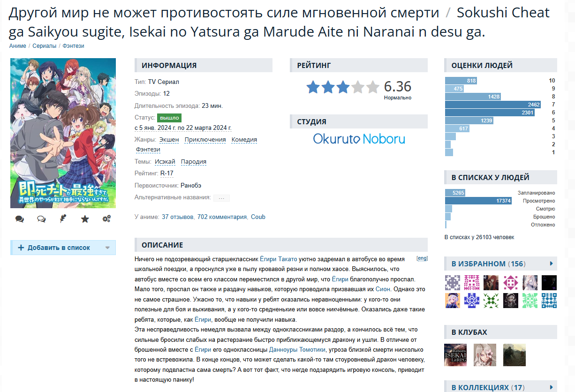
Task: Click the arrow icon in the 'В избранном' header
Action: click(x=552, y=264)
